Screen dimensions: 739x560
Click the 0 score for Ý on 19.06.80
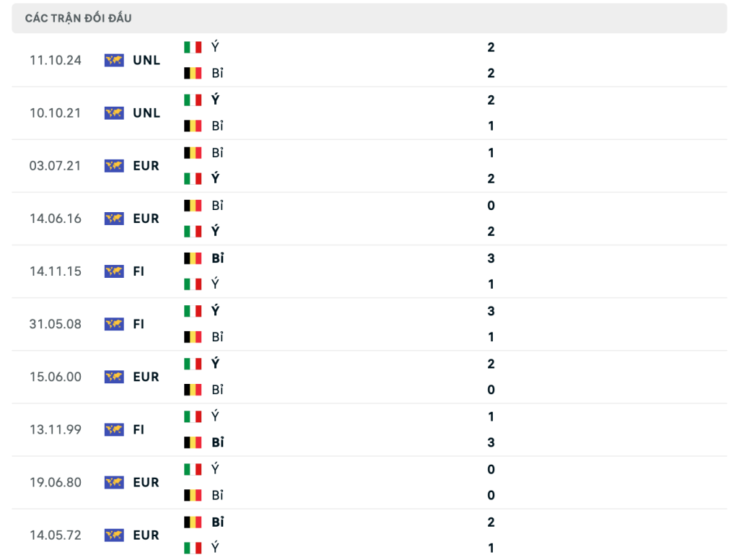tap(491, 470)
